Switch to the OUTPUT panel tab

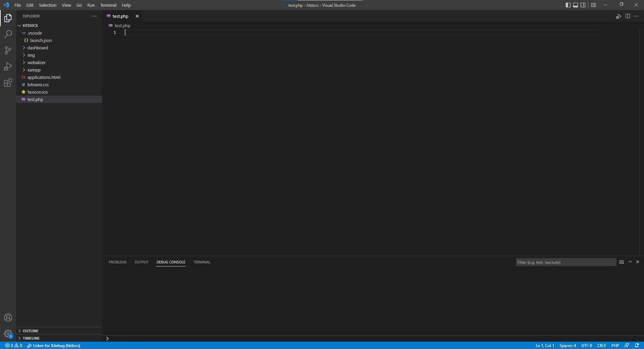(142, 262)
